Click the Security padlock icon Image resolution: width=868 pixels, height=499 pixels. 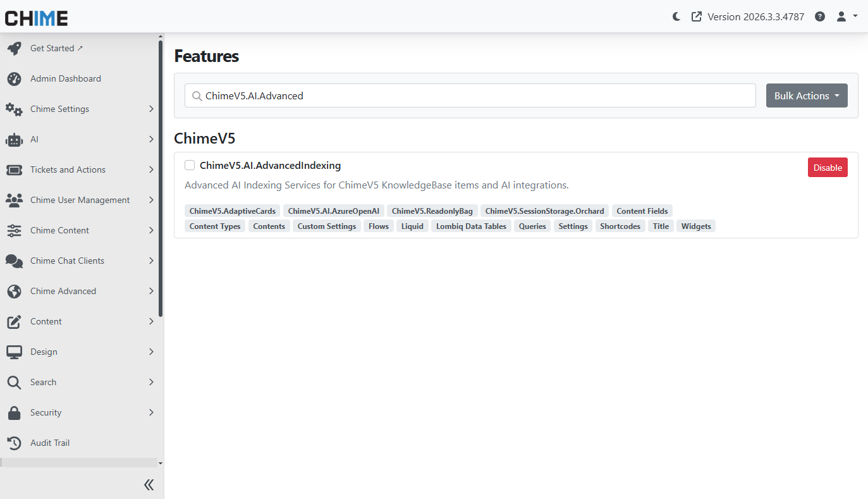14,413
